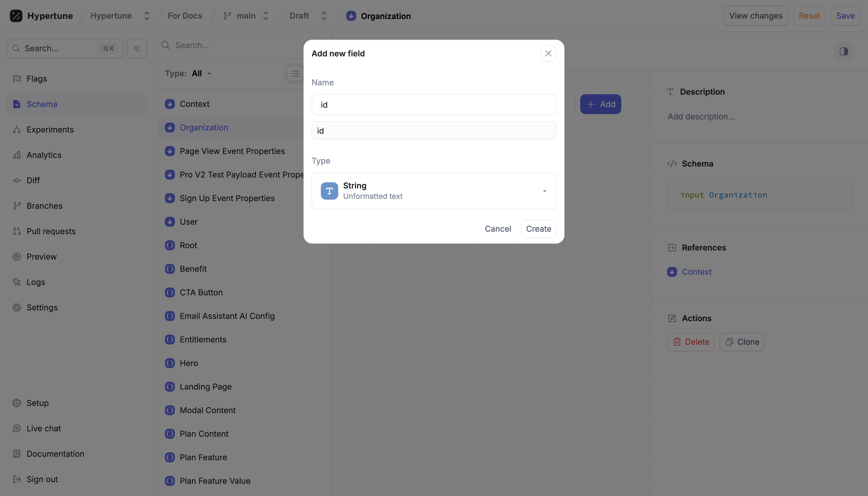Viewport: 868px width, 496px height.
Task: Open the String type dropdown
Action: coord(544,191)
